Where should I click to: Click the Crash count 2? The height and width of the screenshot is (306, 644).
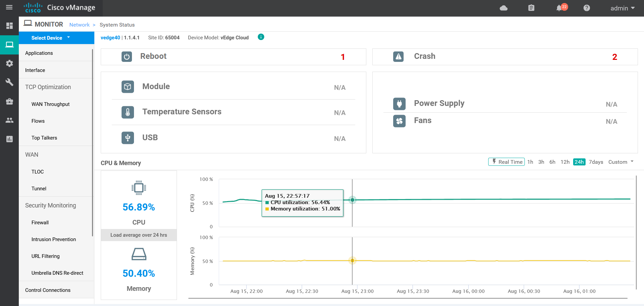[614, 57]
